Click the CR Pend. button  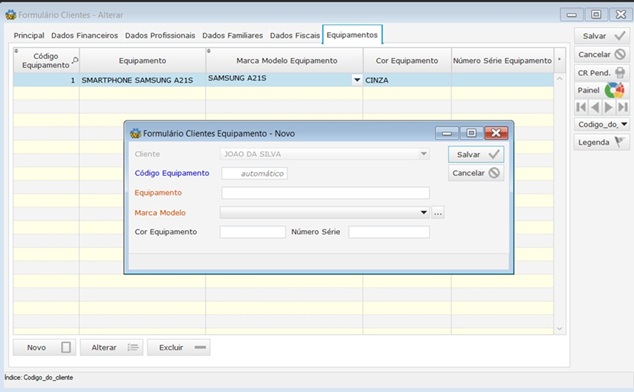pos(602,73)
